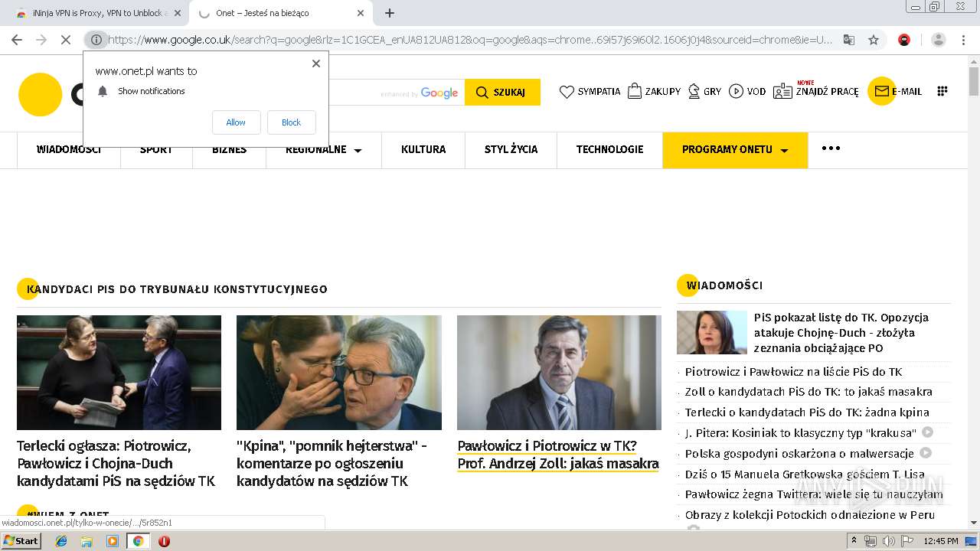The image size is (980, 551).
Task: Stop loading the page
Action: (x=65, y=40)
